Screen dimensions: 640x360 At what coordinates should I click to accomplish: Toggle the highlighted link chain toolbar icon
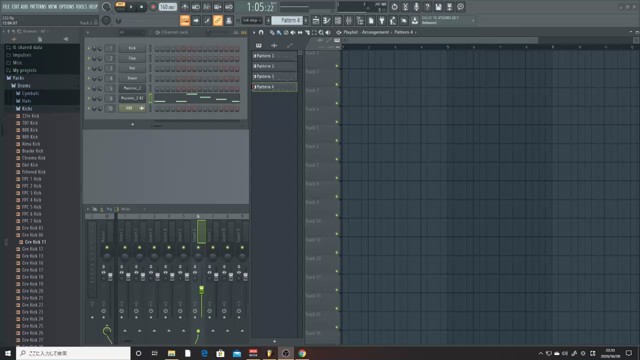pos(218,20)
